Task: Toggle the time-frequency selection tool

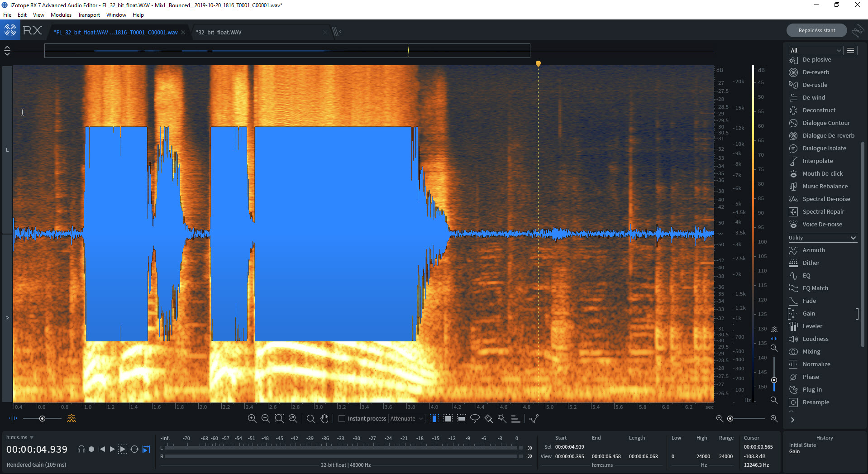Action: [448, 418]
